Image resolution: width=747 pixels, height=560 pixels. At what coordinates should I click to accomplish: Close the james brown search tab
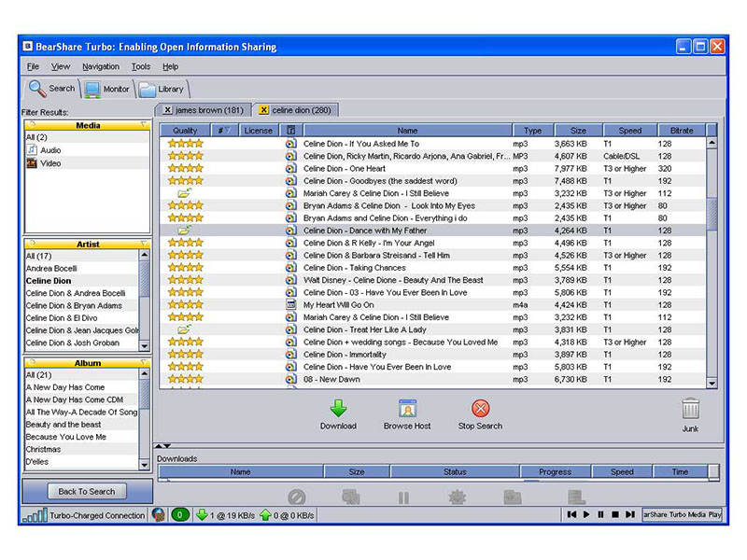point(168,110)
